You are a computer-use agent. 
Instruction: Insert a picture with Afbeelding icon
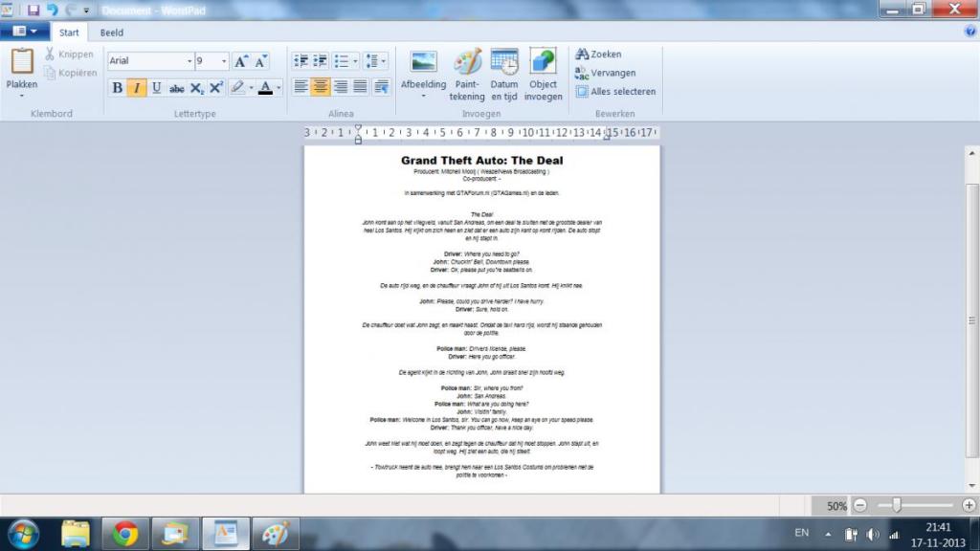click(423, 62)
